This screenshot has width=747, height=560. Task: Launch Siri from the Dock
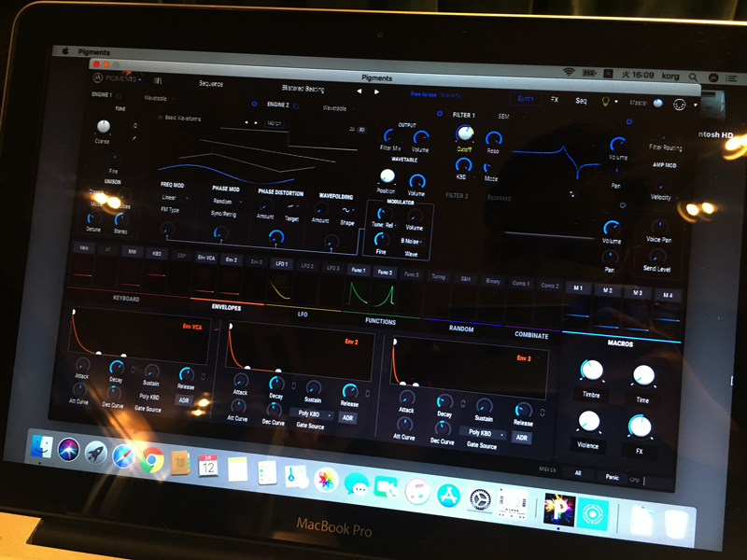pyautogui.click(x=68, y=450)
